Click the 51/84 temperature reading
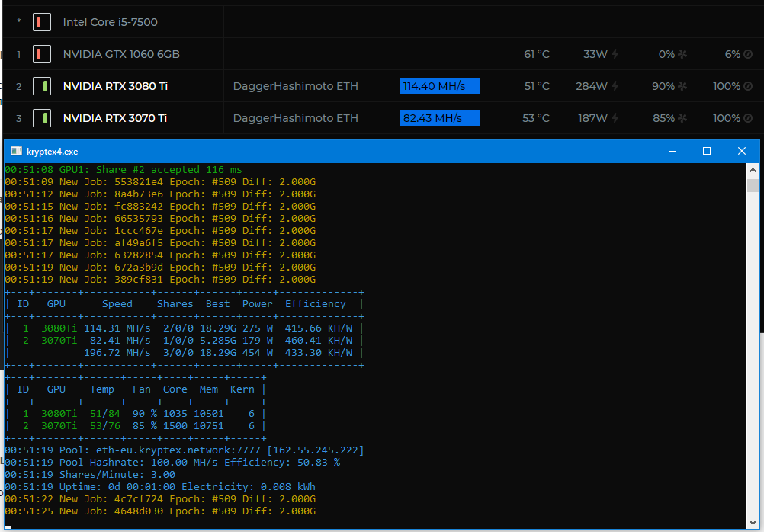764x532 pixels. pyautogui.click(x=104, y=414)
